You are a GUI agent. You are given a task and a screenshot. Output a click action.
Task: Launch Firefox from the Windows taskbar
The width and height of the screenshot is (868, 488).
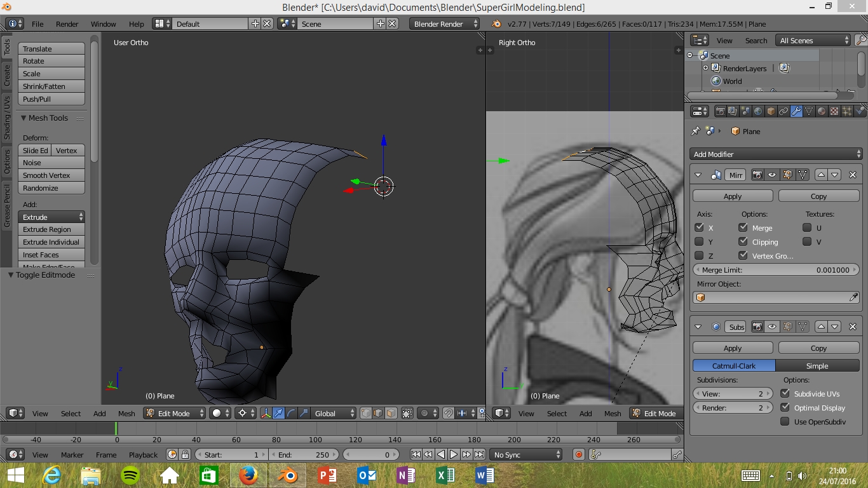(248, 475)
